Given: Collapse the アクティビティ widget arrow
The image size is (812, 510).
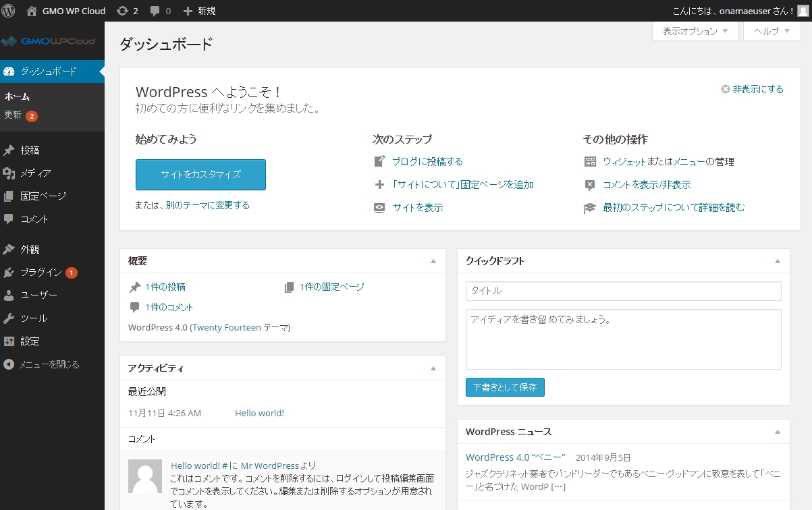Looking at the screenshot, I should coord(433,368).
